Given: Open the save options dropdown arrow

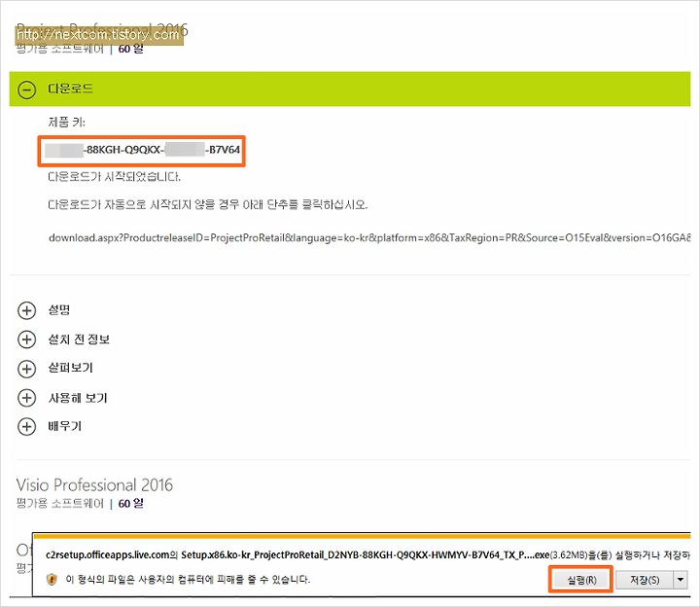Looking at the screenshot, I should [x=681, y=580].
